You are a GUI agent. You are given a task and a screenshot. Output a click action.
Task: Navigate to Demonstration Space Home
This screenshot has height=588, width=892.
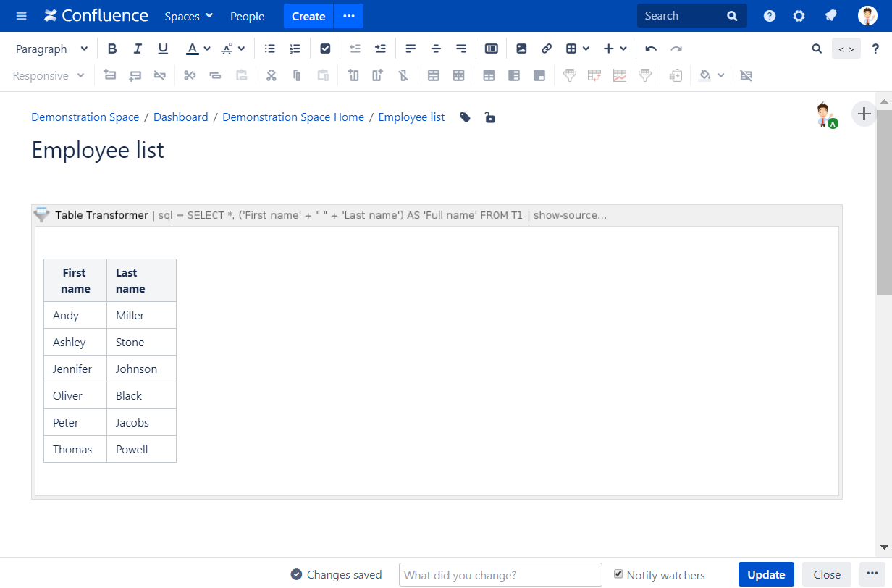point(293,117)
